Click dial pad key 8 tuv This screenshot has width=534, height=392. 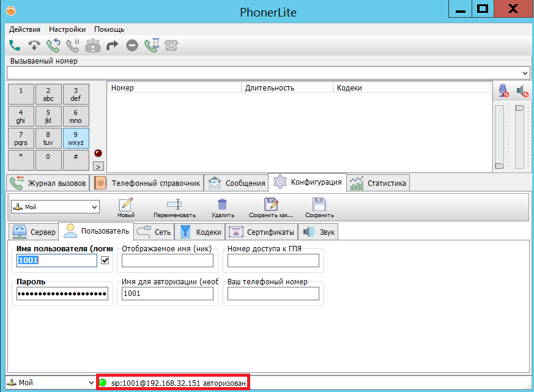[48, 138]
